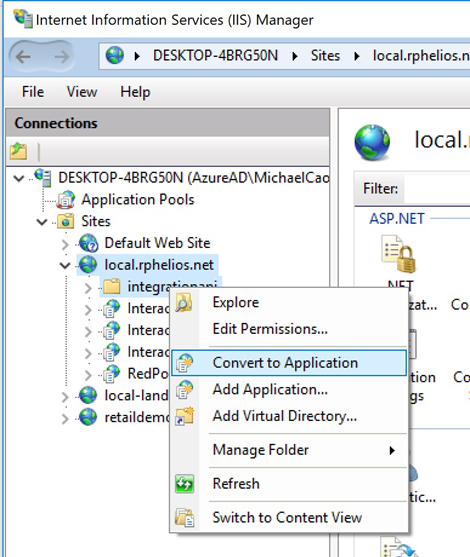Image resolution: width=470 pixels, height=557 pixels.
Task: Click the IIS Manager title bar icon
Action: [x=23, y=19]
